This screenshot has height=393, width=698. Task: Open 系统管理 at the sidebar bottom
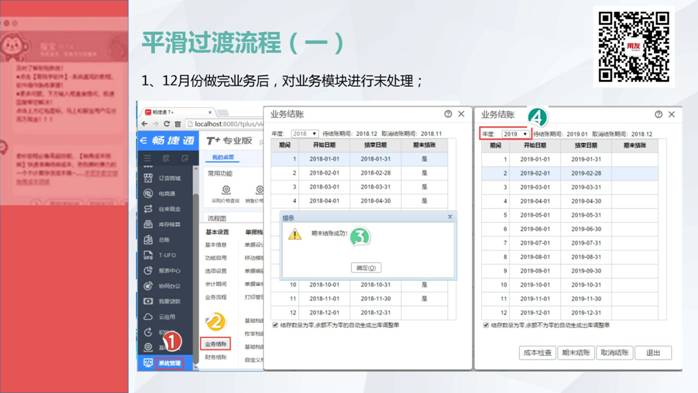coord(170,363)
